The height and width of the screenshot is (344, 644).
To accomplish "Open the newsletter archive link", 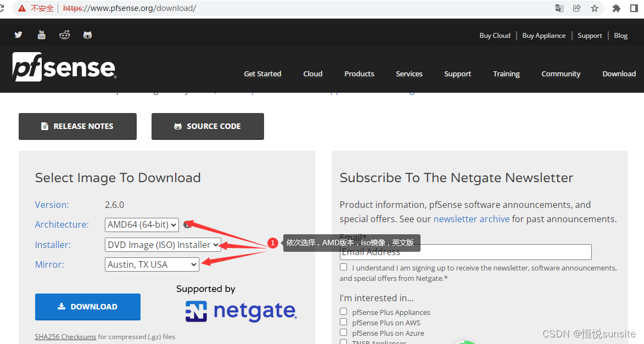I will [472, 219].
